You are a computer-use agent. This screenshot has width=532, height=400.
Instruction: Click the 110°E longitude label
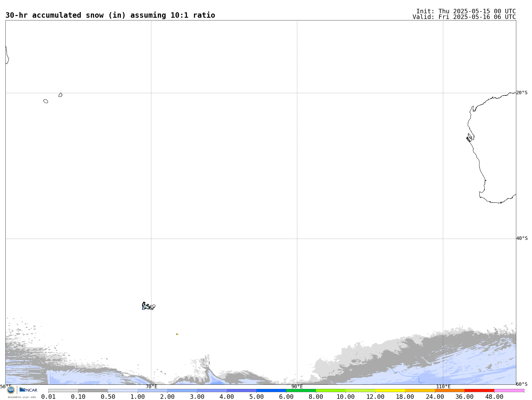click(x=443, y=387)
